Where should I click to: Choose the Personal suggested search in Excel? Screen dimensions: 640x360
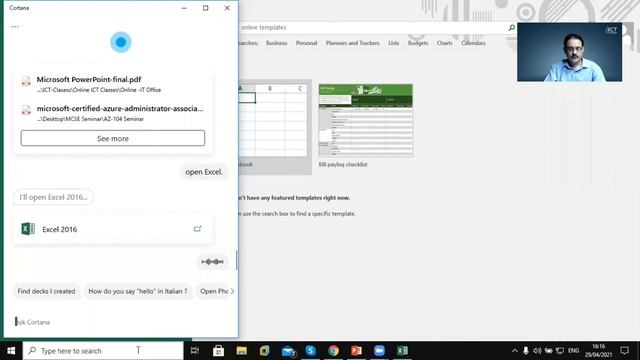(307, 43)
